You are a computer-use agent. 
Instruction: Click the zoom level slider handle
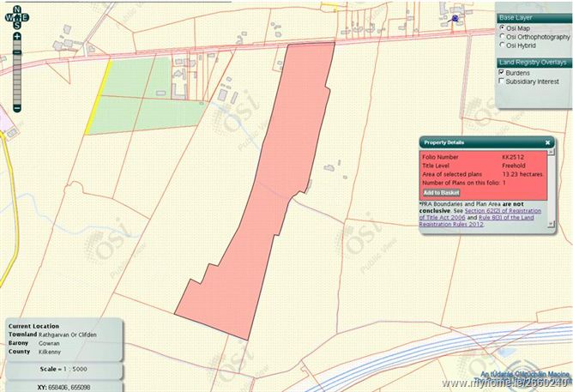tap(16, 53)
